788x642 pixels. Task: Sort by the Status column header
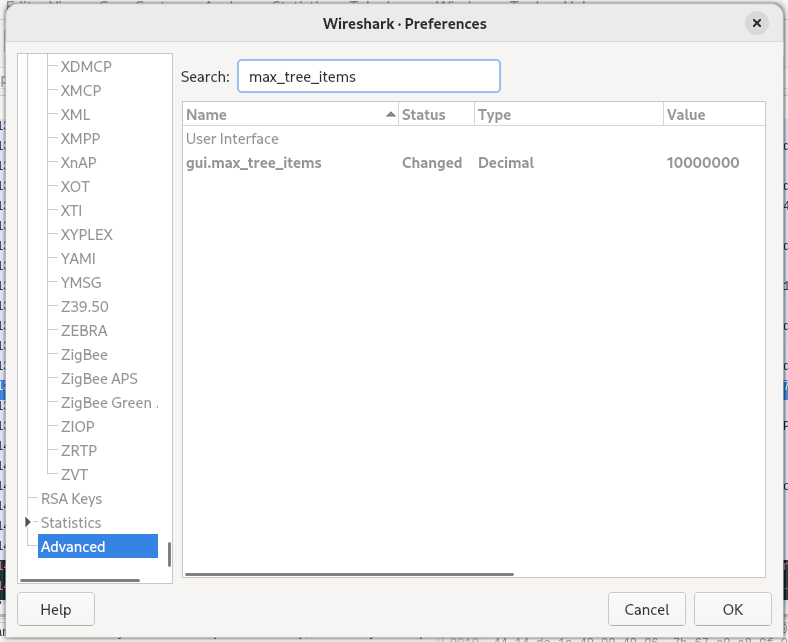click(x=436, y=115)
